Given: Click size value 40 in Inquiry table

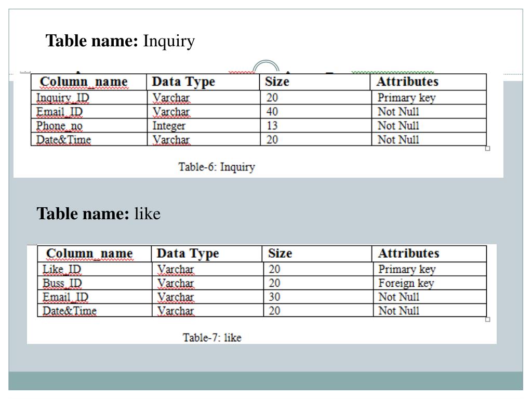Looking at the screenshot, I should pyautogui.click(x=315, y=111).
